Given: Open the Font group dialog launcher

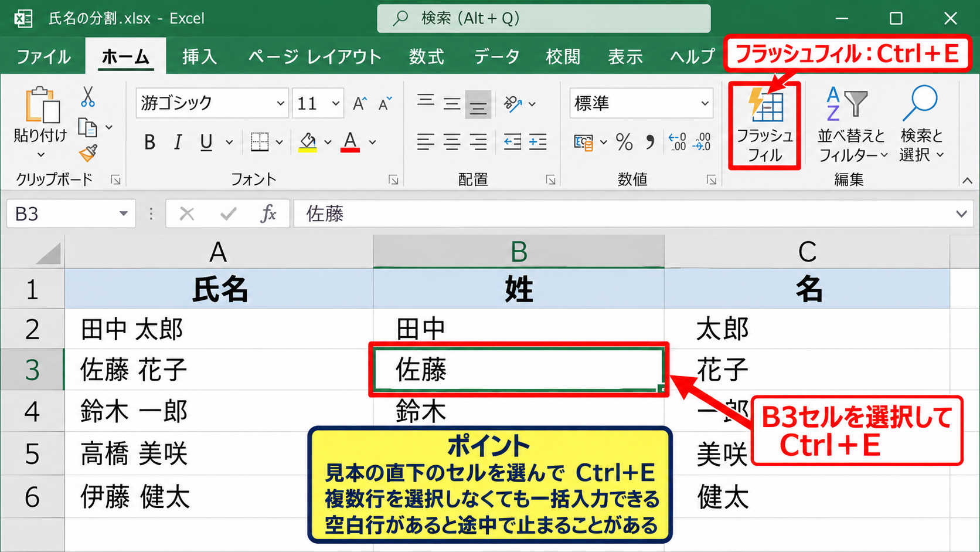Looking at the screenshot, I should pyautogui.click(x=393, y=180).
